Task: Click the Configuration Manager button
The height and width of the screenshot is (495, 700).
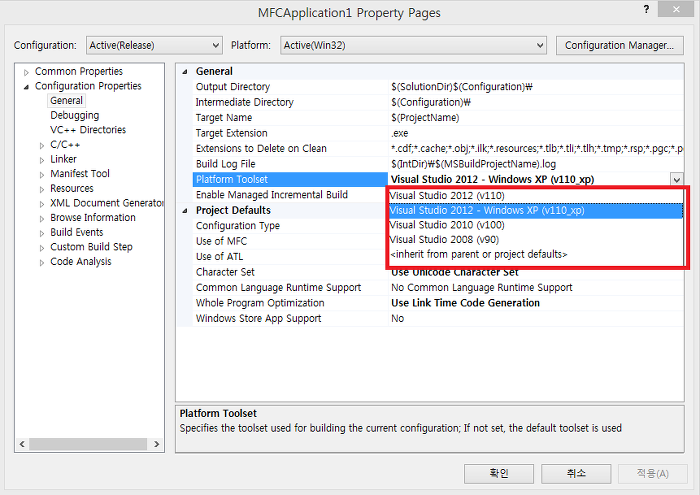Action: (x=619, y=46)
